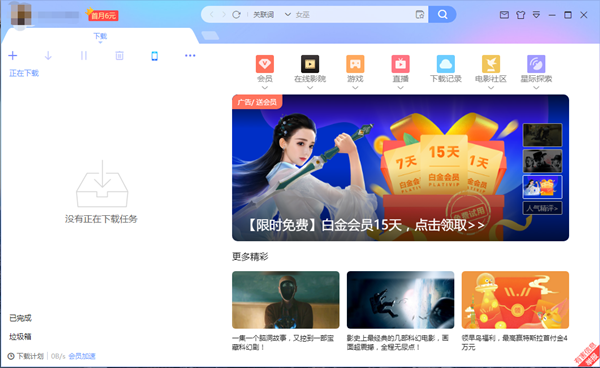
Task: Click the blue search magnifier button
Action: (442, 15)
